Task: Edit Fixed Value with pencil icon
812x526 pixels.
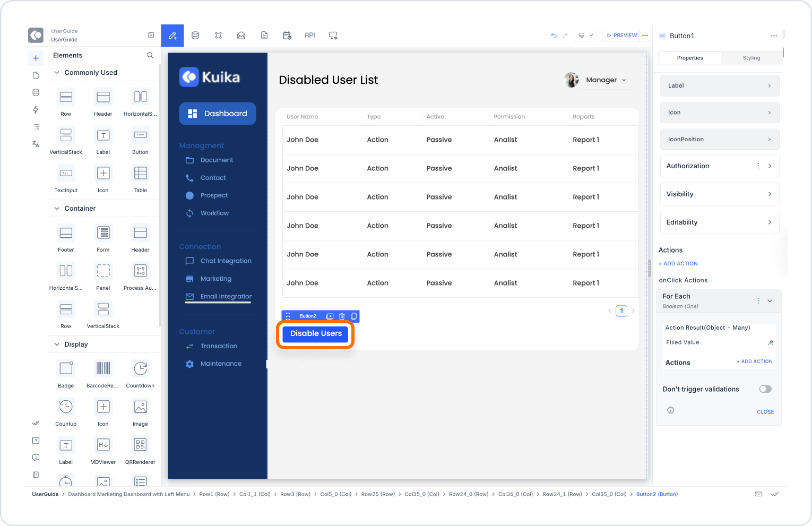Action: pos(771,343)
